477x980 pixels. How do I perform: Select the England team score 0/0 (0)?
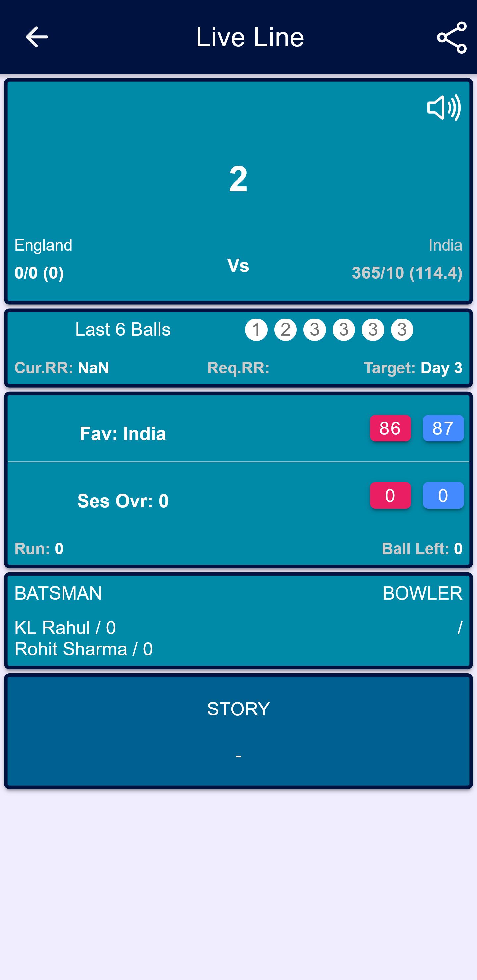pyautogui.click(x=39, y=273)
